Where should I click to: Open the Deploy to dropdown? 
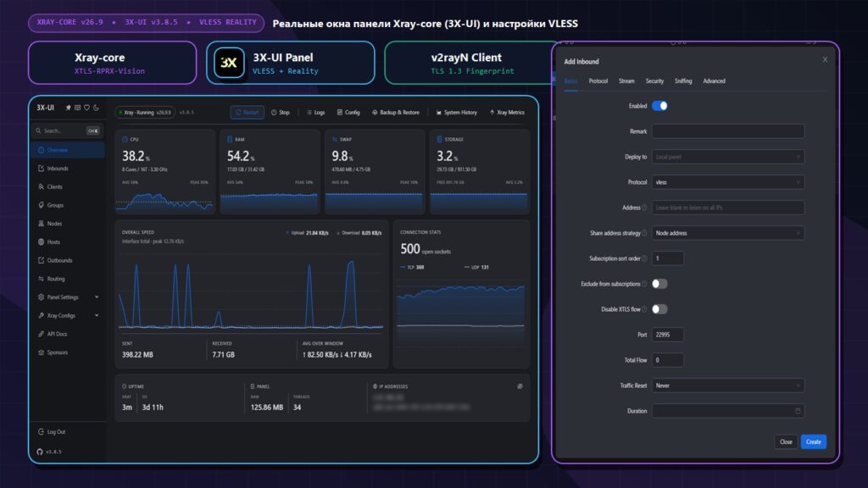tap(728, 157)
